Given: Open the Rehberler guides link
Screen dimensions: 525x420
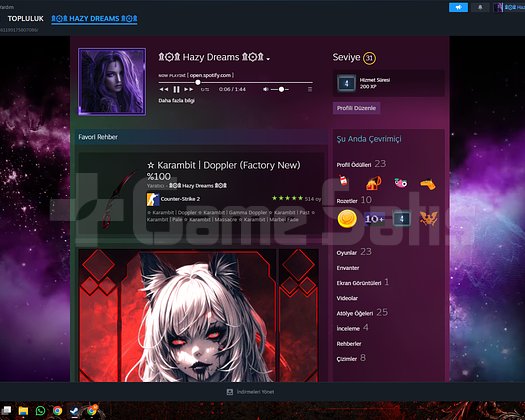Looking at the screenshot, I should (349, 344).
